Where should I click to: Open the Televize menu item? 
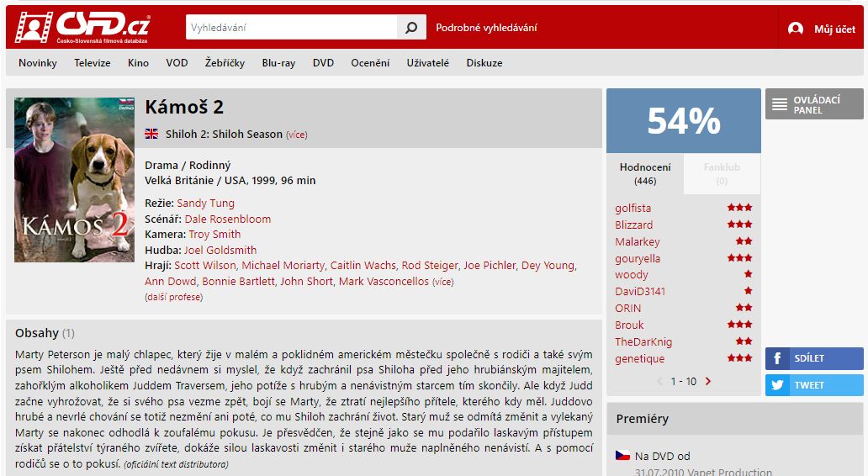pos(93,62)
